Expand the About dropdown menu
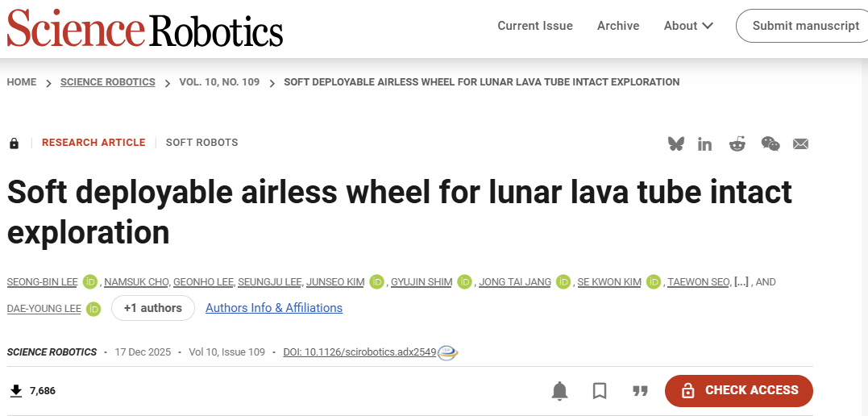 point(688,26)
